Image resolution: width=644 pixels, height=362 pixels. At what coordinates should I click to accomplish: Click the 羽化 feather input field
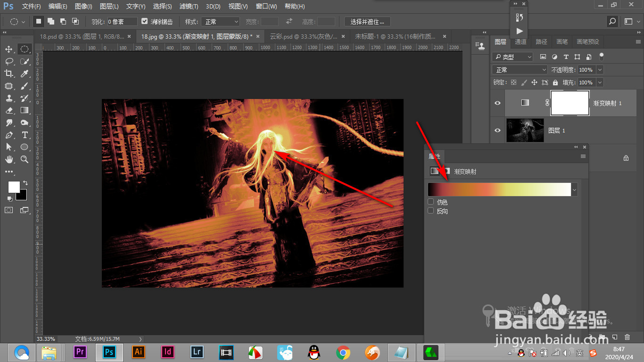pyautogui.click(x=122, y=22)
